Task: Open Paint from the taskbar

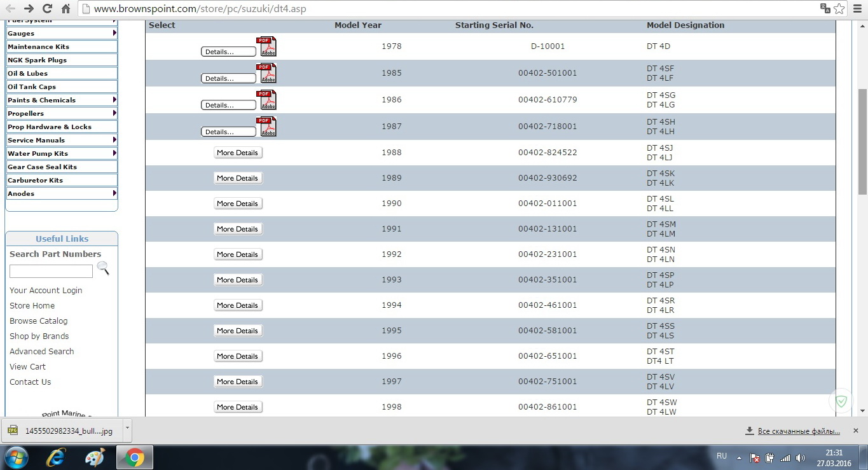Action: [95, 457]
